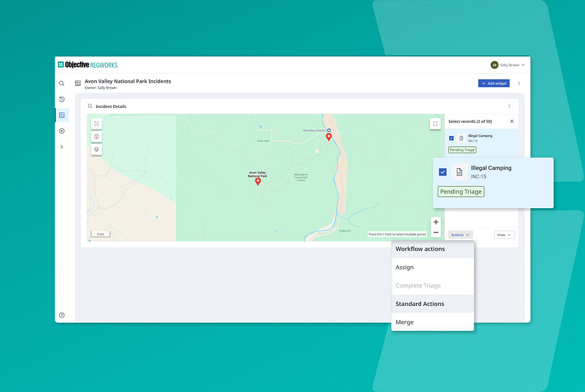This screenshot has height=392, width=585.
Task: Select Merge from Standard Actions
Action: coord(405,322)
